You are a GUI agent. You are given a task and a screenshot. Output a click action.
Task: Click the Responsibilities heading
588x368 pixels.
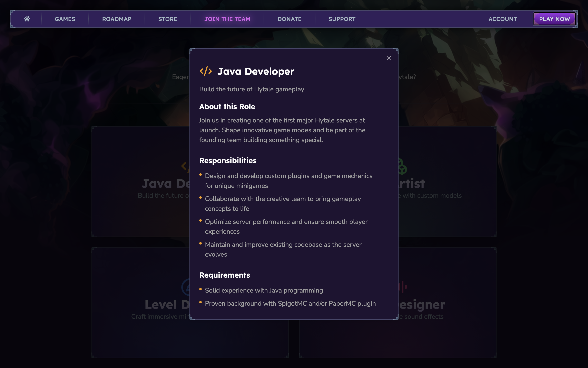pos(228,161)
